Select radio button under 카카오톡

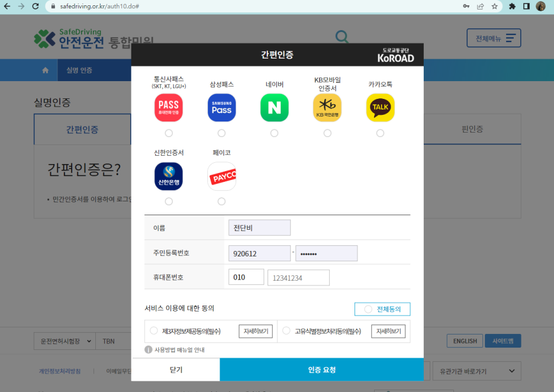coord(380,133)
